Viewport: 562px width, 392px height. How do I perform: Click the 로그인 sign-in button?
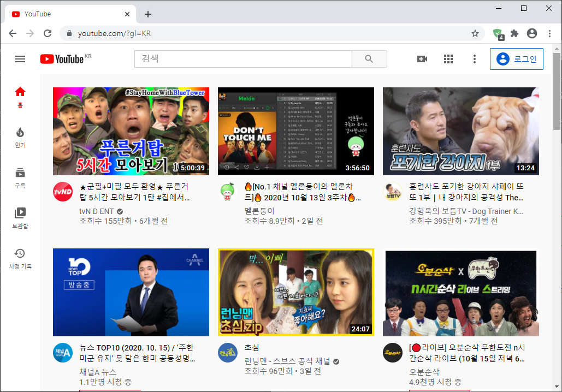517,59
